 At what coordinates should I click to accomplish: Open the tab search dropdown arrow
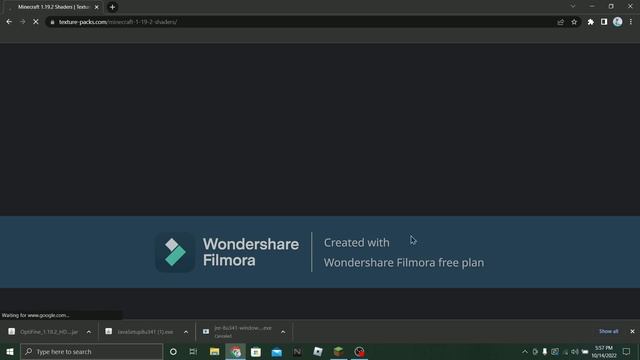point(573,7)
